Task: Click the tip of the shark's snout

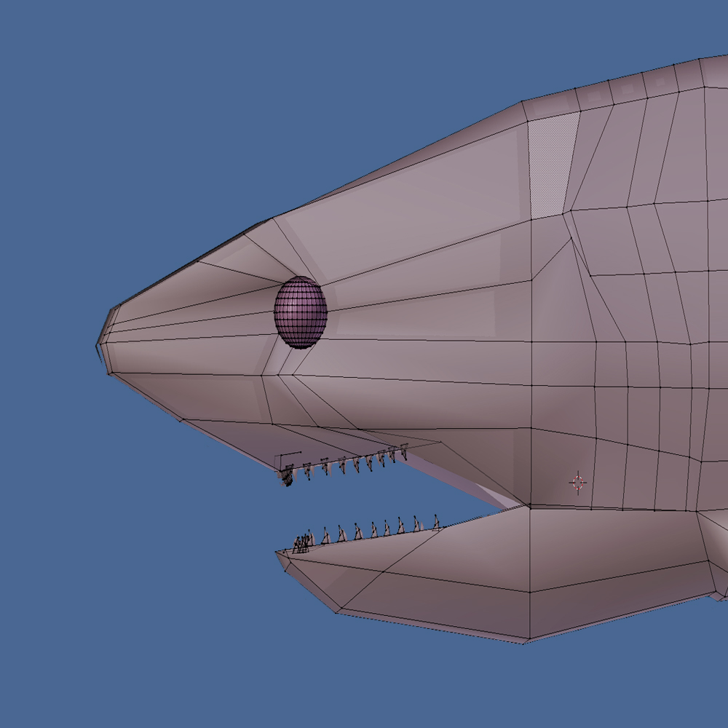Action: click(x=99, y=345)
